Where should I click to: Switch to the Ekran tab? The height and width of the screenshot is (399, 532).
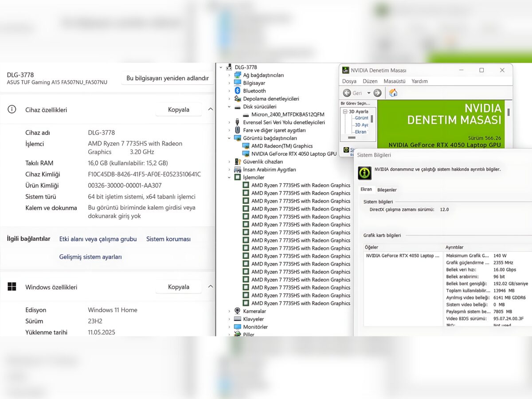click(x=366, y=189)
